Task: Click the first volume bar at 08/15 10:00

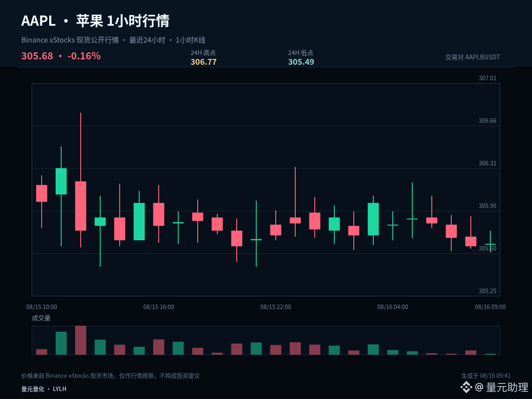Action: point(42,352)
